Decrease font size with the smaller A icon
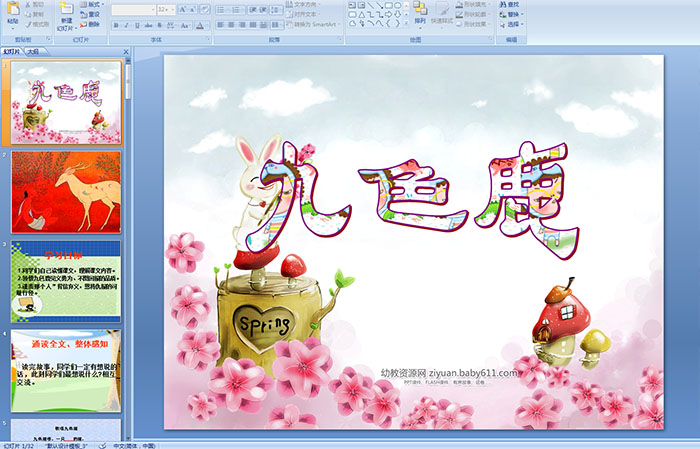Image resolution: width=700 pixels, height=449 pixels. (x=193, y=9)
